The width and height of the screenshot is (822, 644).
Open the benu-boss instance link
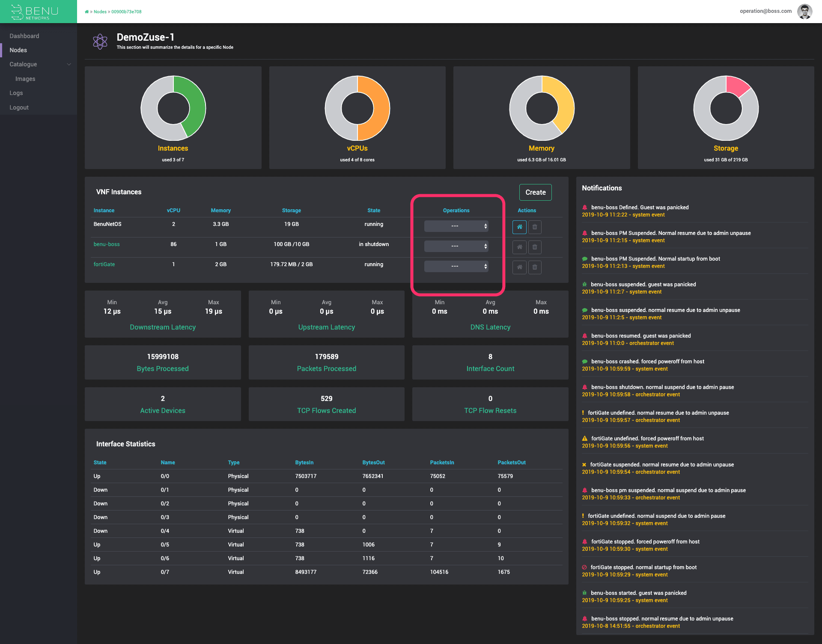(x=106, y=244)
